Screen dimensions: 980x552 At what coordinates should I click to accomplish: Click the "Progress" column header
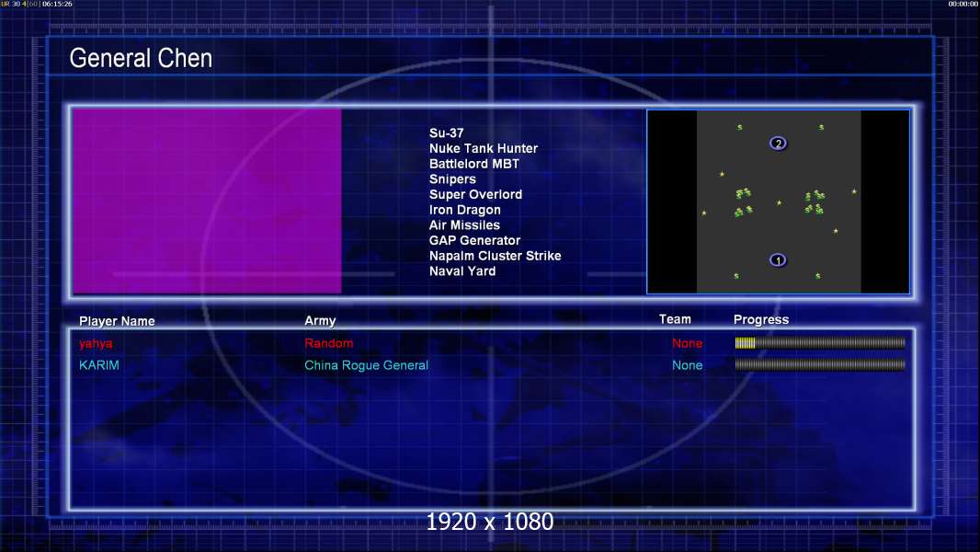(x=761, y=319)
